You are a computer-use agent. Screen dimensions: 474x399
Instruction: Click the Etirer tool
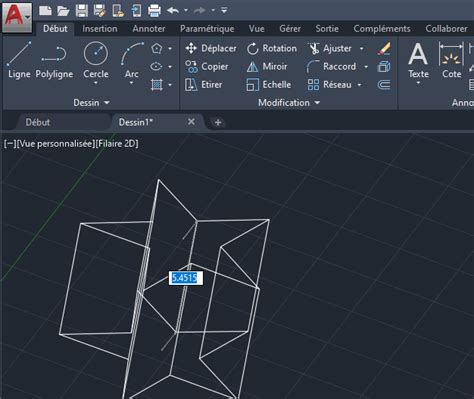203,85
